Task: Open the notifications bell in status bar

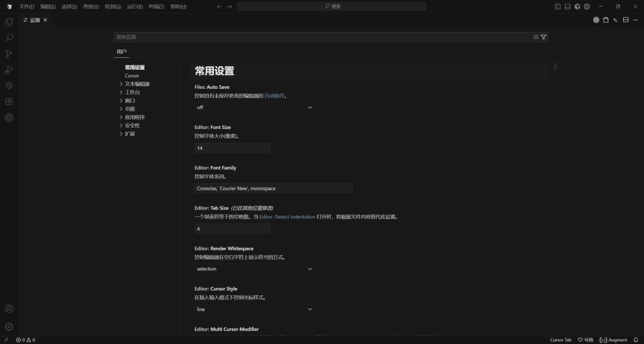Action: click(x=636, y=340)
